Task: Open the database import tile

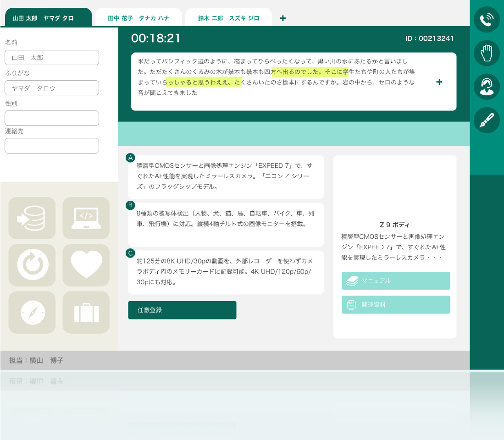Action: coord(32,218)
